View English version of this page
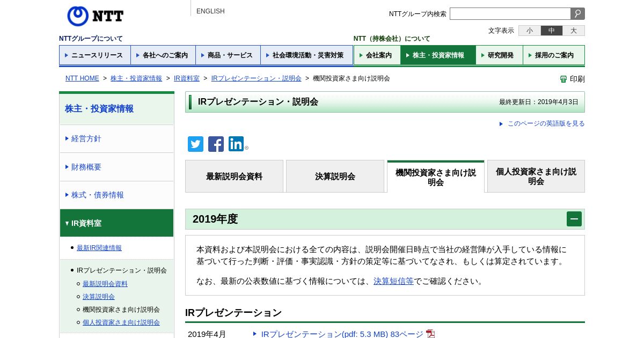Image resolution: width=644 pixels, height=338 pixels. tap(546, 123)
